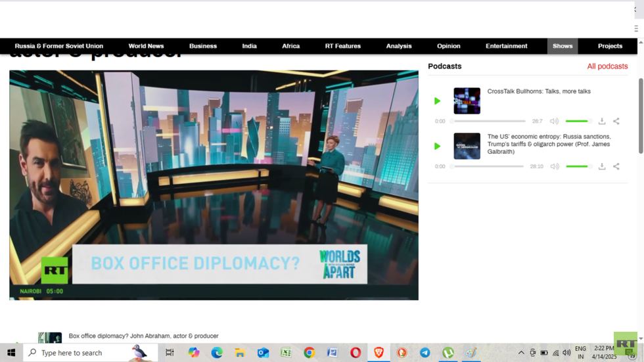Mute the US' economic entropy podcast audio
This screenshot has height=362, width=644.
point(555,166)
